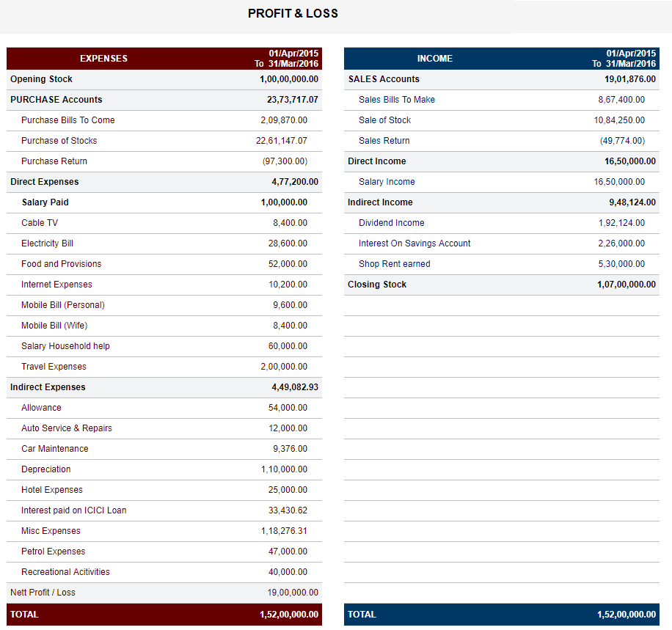Select Food and Provisions row
The height and width of the screenshot is (630, 672).
point(62,265)
